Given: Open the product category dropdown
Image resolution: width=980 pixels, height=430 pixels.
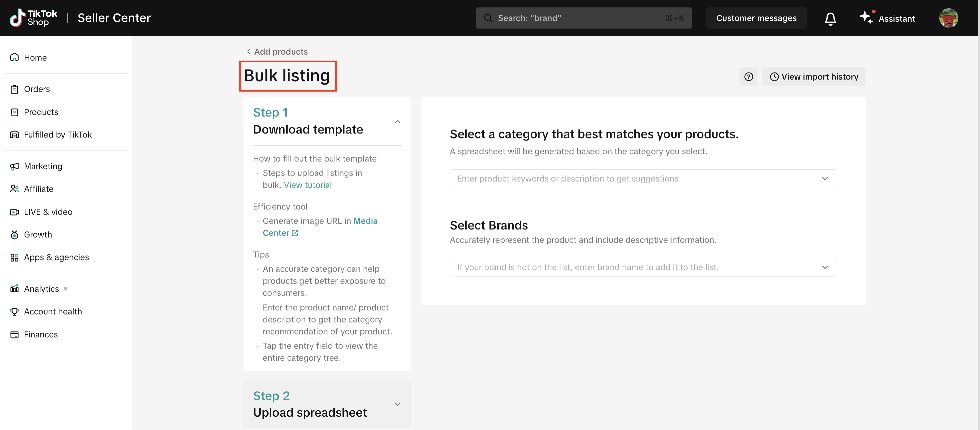Looking at the screenshot, I should (x=643, y=179).
